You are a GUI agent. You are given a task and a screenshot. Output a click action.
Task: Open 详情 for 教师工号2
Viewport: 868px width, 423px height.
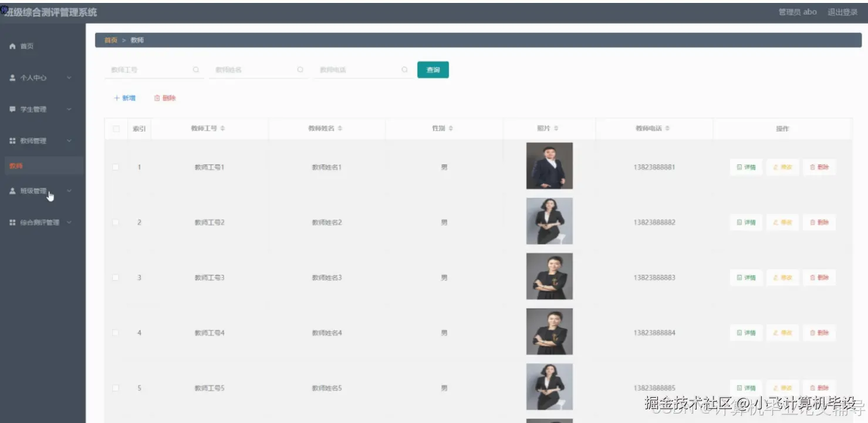click(747, 223)
